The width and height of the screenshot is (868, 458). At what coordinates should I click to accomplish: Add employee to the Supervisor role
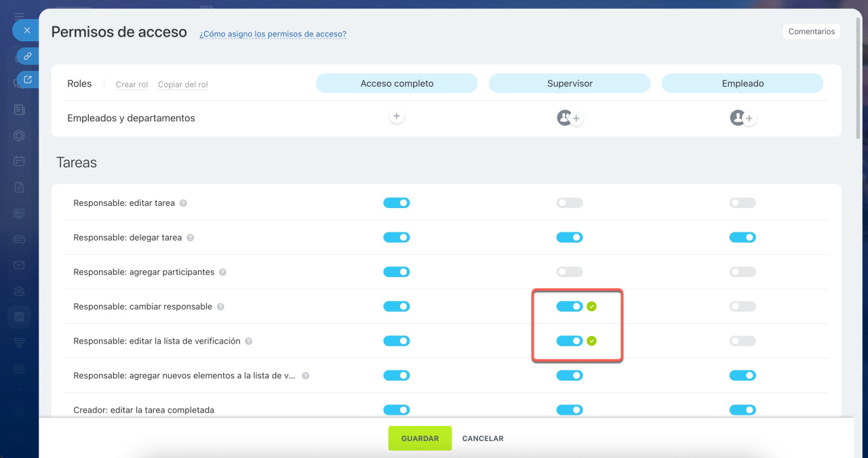pyautogui.click(x=576, y=119)
